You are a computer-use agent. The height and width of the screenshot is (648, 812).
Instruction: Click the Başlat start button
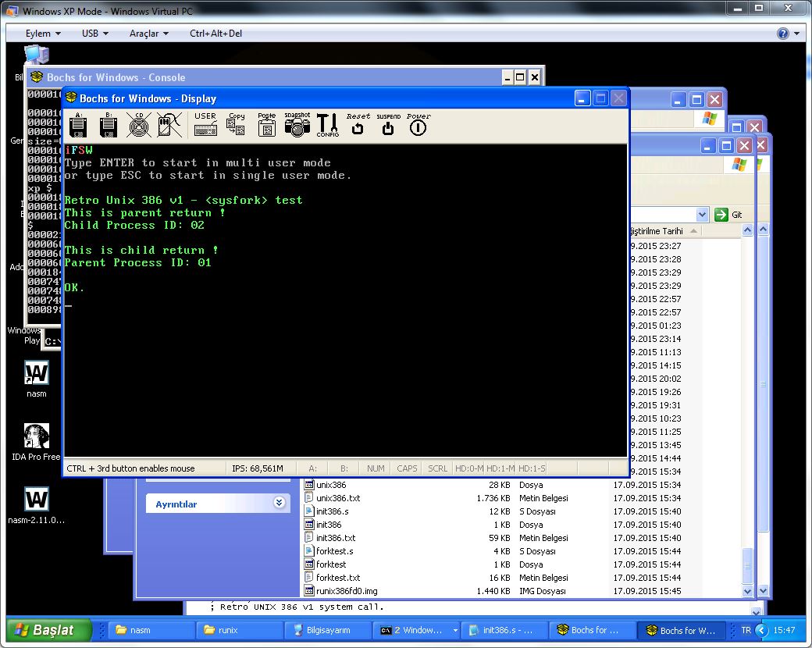click(x=48, y=630)
